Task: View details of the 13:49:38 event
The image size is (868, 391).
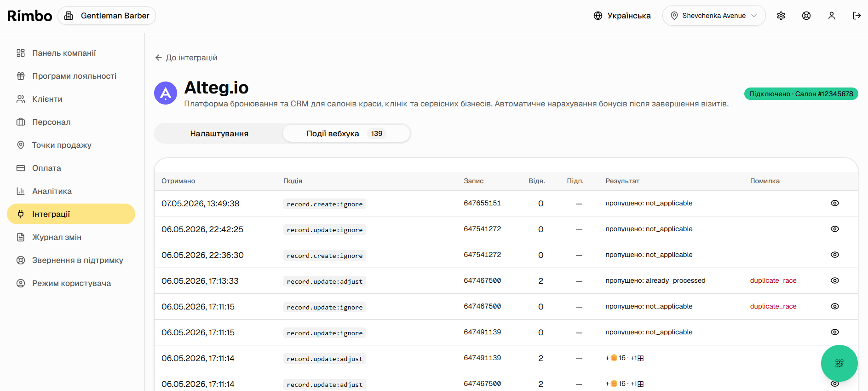Action: [x=835, y=203]
